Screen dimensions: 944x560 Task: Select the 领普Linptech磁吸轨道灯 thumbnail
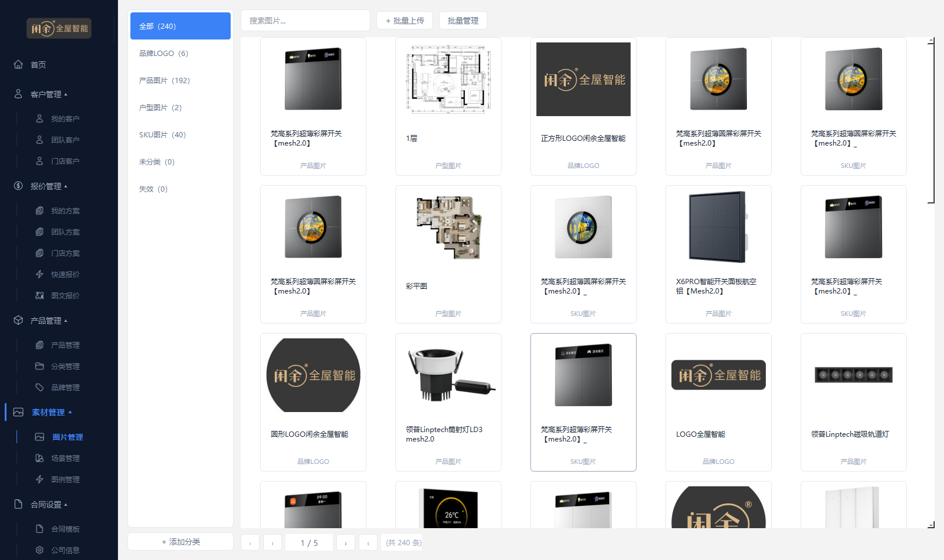[854, 375]
